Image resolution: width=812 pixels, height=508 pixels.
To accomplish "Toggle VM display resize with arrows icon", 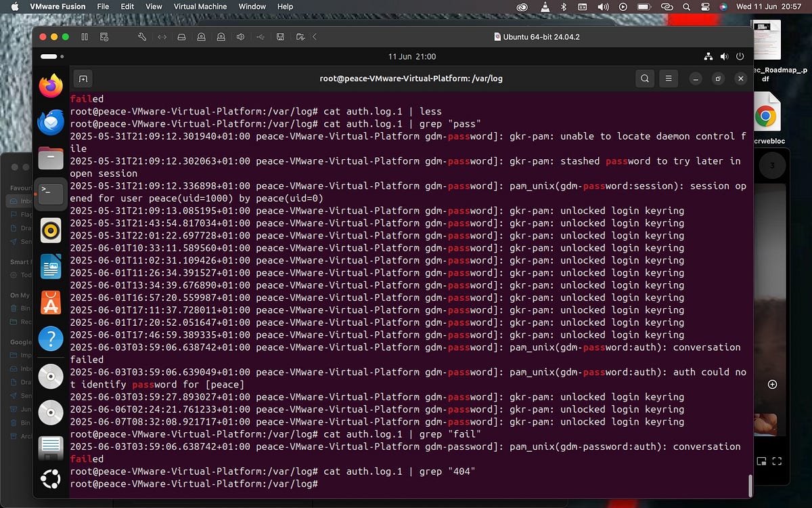I will coord(162,37).
